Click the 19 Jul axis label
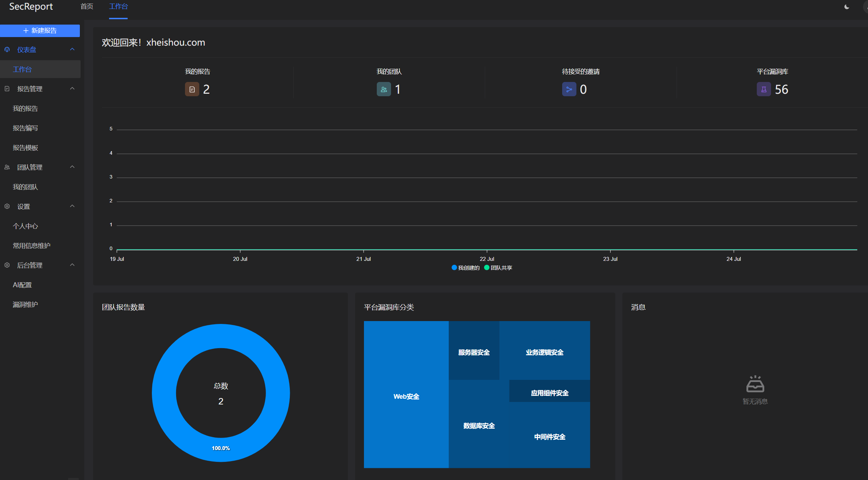 tap(117, 259)
